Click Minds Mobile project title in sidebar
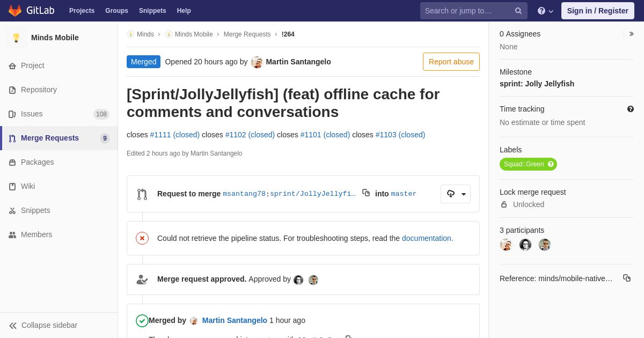 pyautogui.click(x=55, y=38)
